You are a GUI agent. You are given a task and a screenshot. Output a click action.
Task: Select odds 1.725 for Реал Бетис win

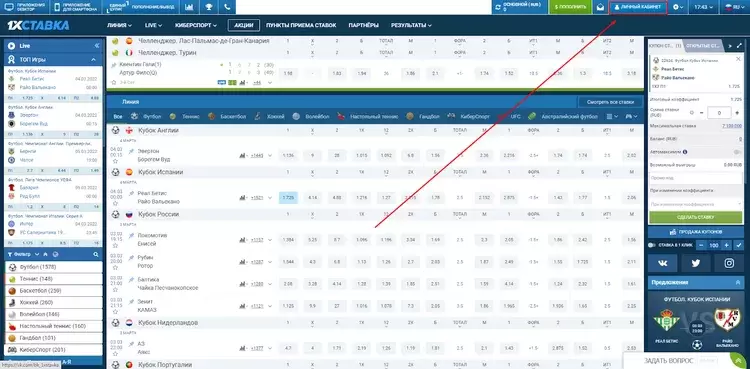[288, 197]
